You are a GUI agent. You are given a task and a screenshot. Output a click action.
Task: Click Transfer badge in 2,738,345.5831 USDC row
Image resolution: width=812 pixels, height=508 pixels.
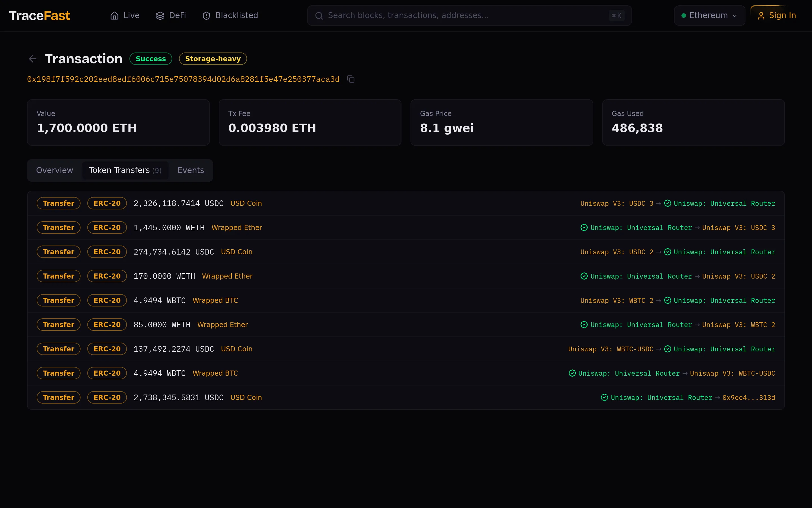coord(58,397)
